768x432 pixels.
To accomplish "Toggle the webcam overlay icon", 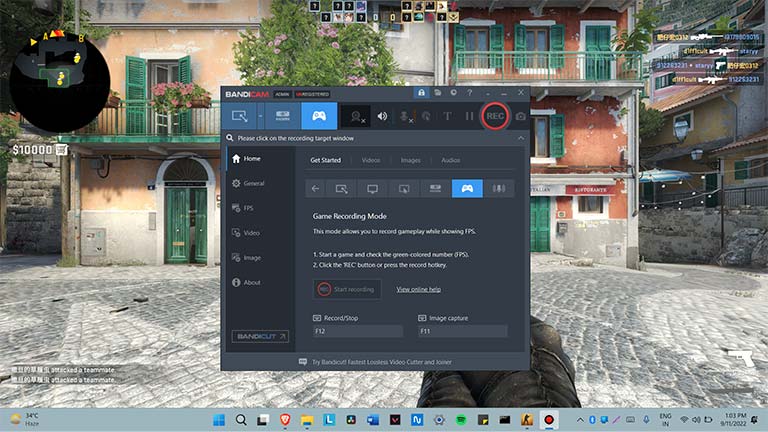I will (357, 117).
